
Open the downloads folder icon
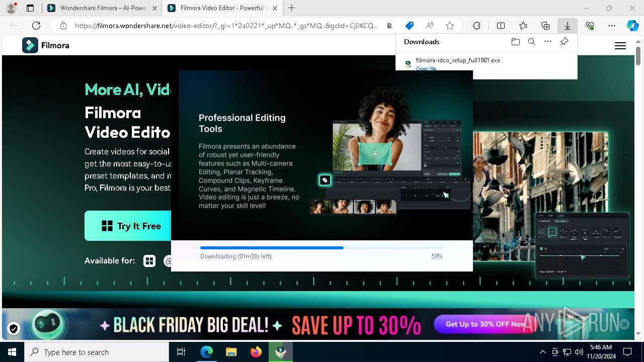click(x=515, y=42)
